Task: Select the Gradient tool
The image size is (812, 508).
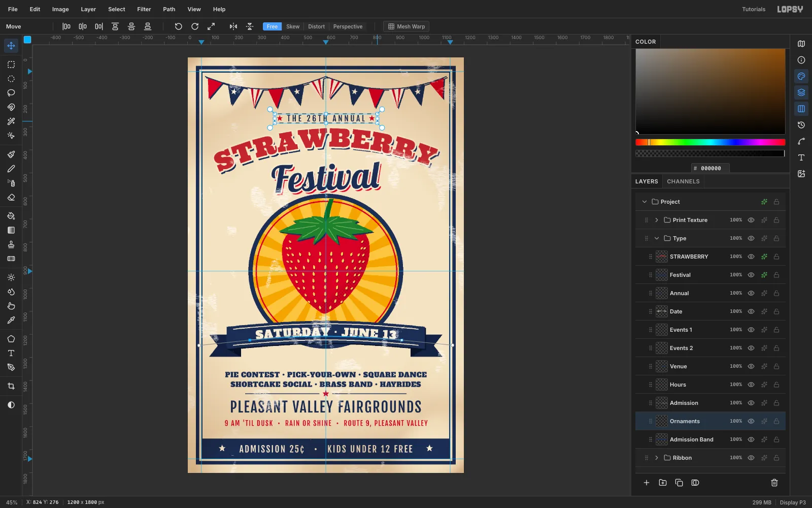Action: [11, 230]
